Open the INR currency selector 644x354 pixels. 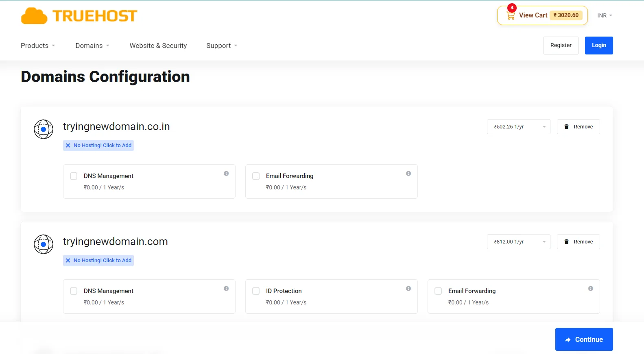pyautogui.click(x=605, y=15)
